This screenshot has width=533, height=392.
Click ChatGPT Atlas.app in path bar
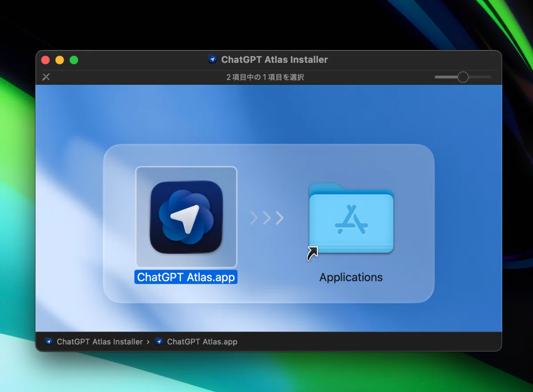click(202, 342)
